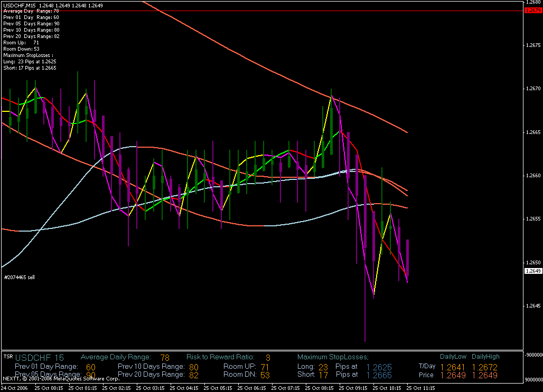Click the current price 1.2649 axis marker

[x=533, y=271]
